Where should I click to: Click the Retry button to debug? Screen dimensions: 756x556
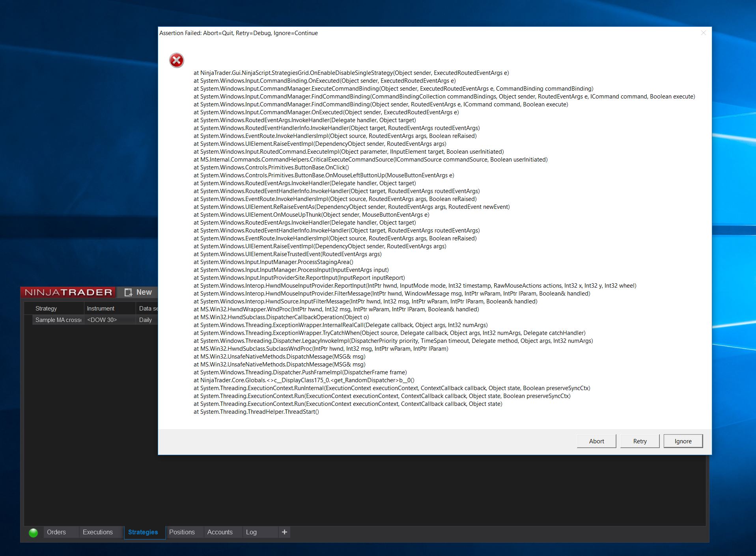640,441
